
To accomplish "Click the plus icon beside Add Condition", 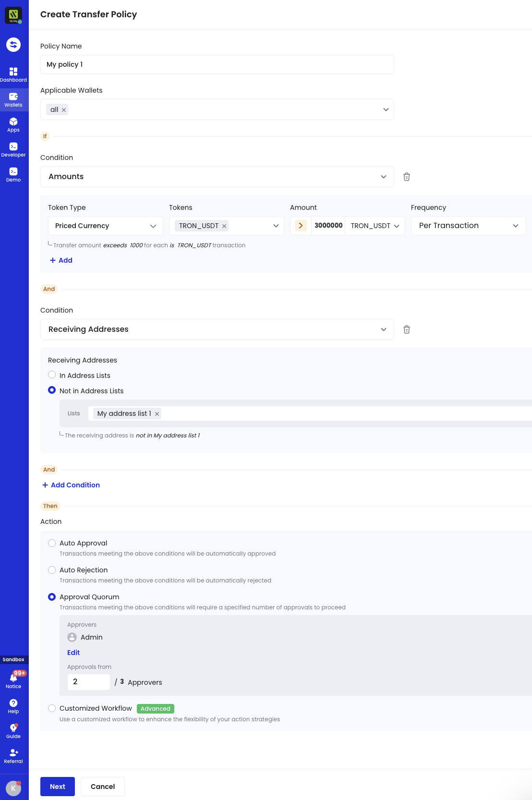I will [x=45, y=485].
